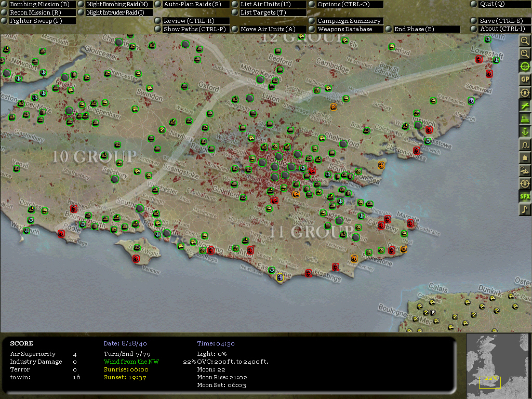Select red icon on Isle of Wight
The height and width of the screenshot is (399, 532).
[136, 259]
